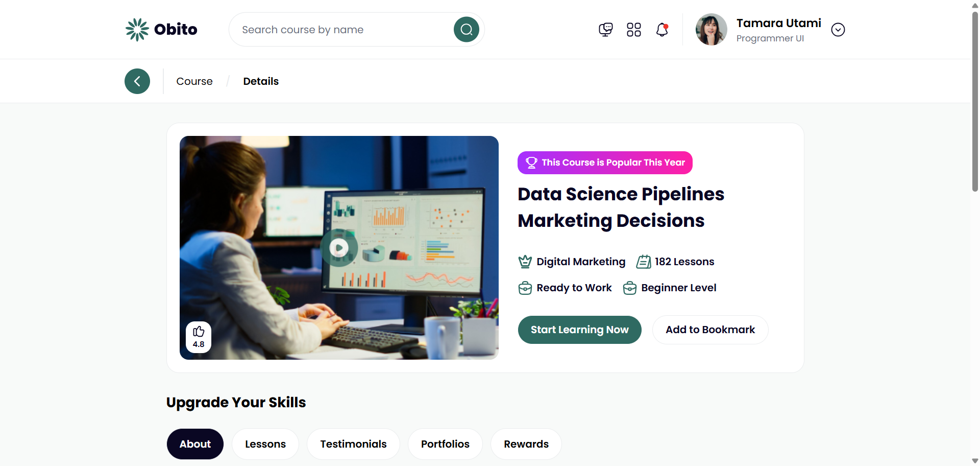
Task: Play the course preview video
Action: pos(339,248)
